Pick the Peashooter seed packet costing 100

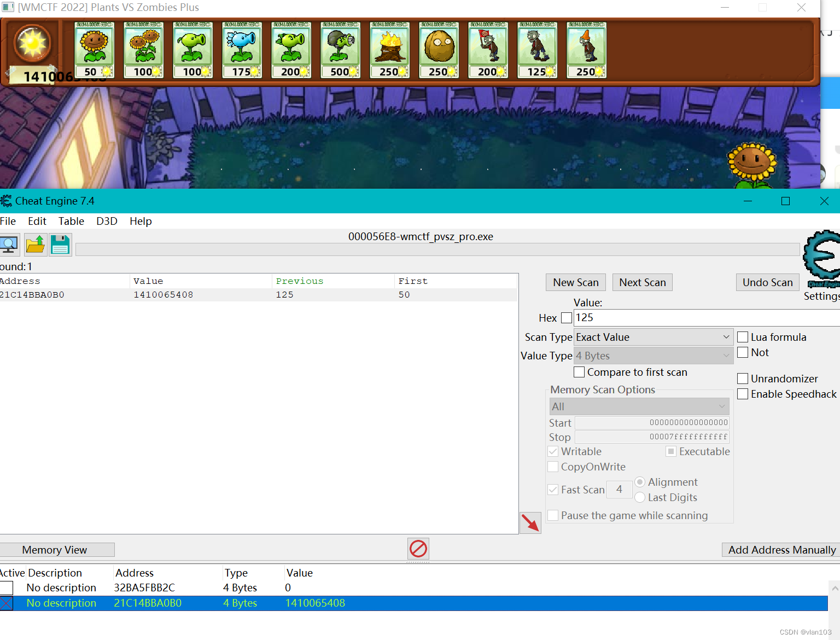pos(192,50)
